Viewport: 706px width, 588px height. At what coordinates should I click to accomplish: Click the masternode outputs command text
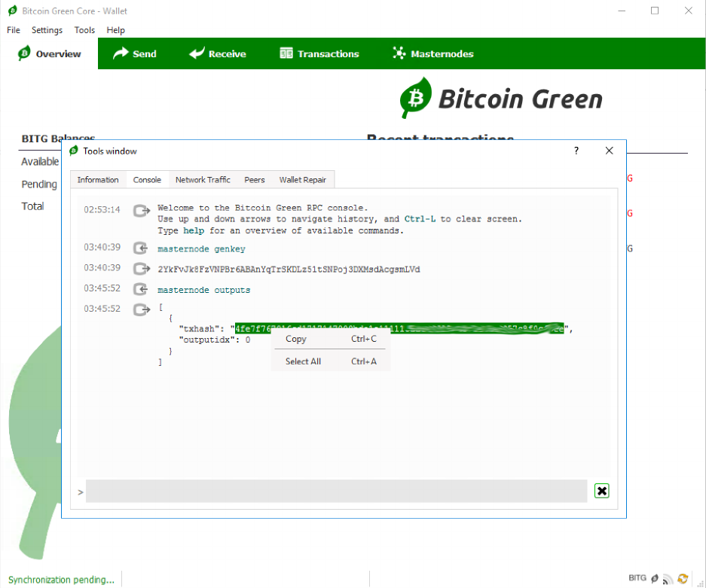[203, 290]
